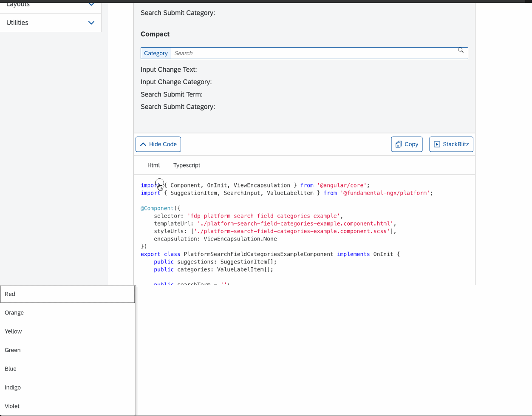Select Yellow from the category list
This screenshot has width=532, height=416.
pyautogui.click(x=68, y=331)
